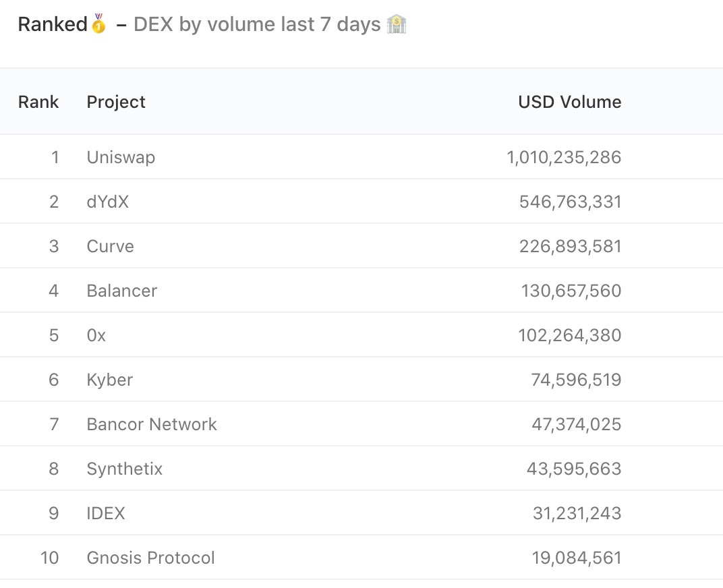
Task: Select the 0x project cell
Action: pos(96,335)
